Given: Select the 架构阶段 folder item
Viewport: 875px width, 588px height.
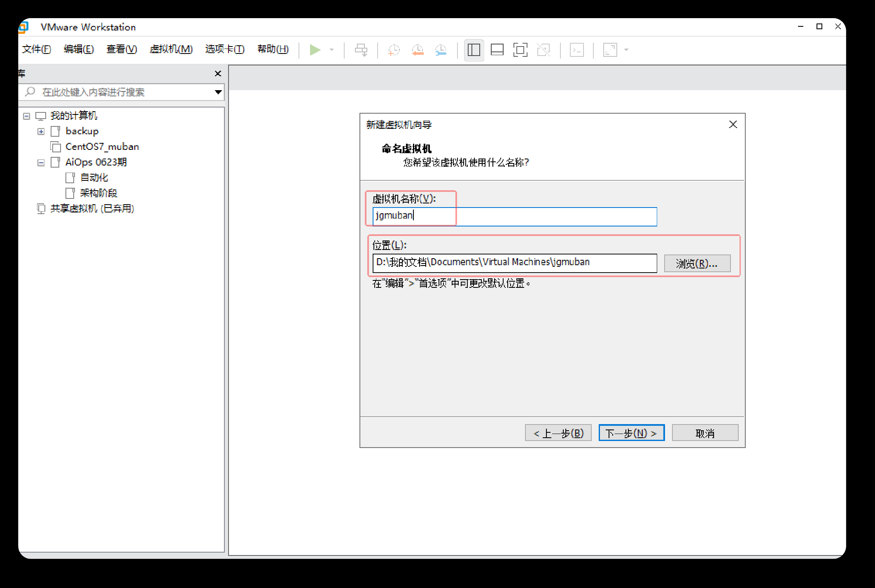Looking at the screenshot, I should pyautogui.click(x=98, y=193).
